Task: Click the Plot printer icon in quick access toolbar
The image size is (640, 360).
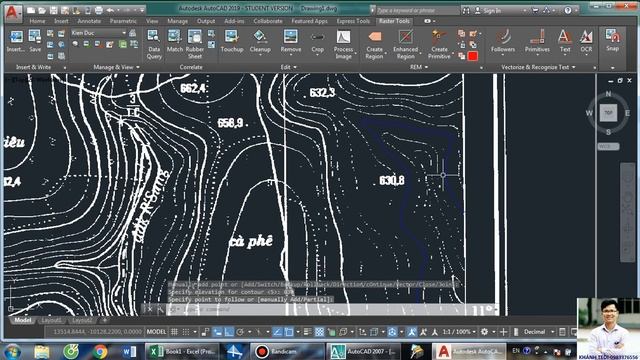Action: (x=99, y=10)
